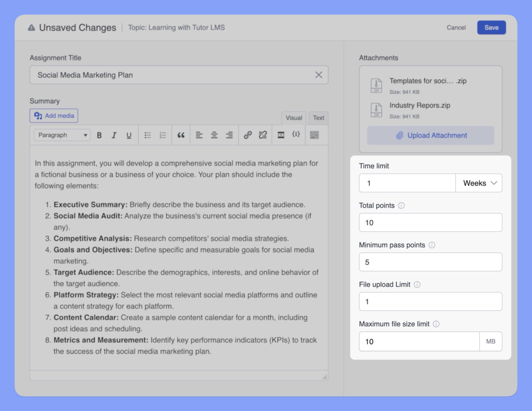Apply italic formatting to summary text
The height and width of the screenshot is (411, 532).
click(x=114, y=135)
